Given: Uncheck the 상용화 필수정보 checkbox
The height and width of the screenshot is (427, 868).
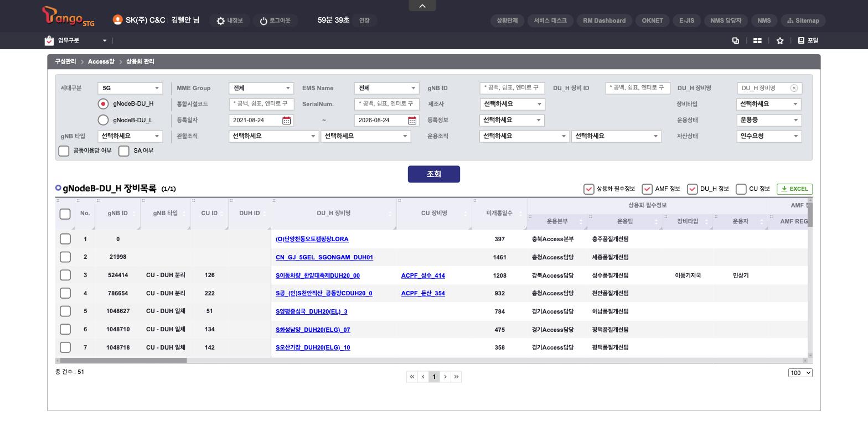Looking at the screenshot, I should 589,189.
